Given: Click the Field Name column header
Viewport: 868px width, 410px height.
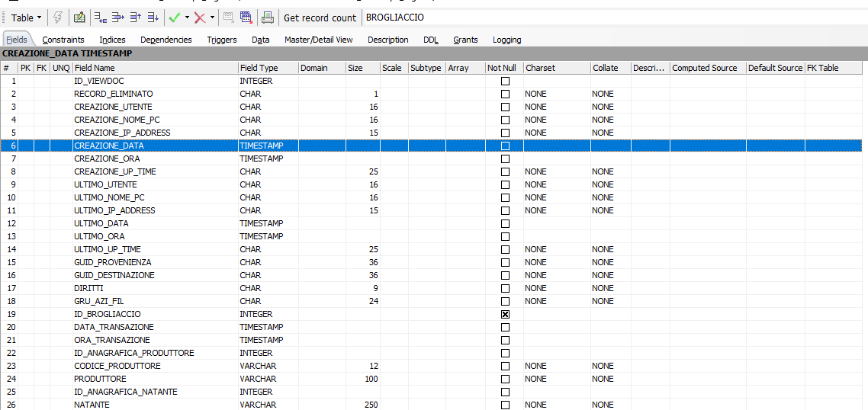Looking at the screenshot, I should [155, 68].
